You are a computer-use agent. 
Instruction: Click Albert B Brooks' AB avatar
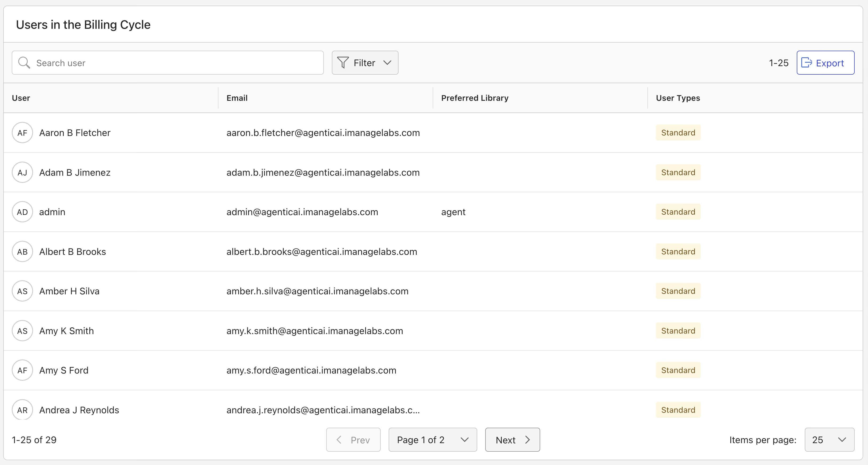pyautogui.click(x=22, y=251)
